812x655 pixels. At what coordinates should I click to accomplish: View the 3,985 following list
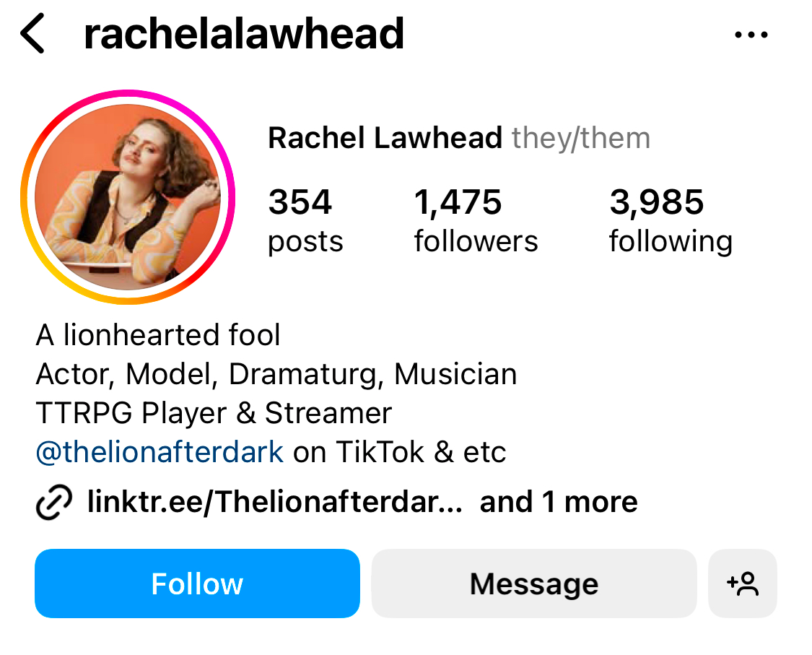[x=671, y=221]
